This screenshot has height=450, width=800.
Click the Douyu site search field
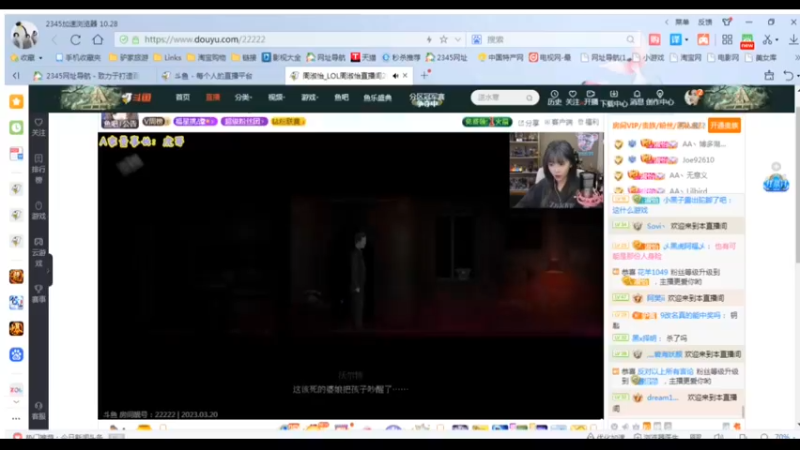[505, 97]
